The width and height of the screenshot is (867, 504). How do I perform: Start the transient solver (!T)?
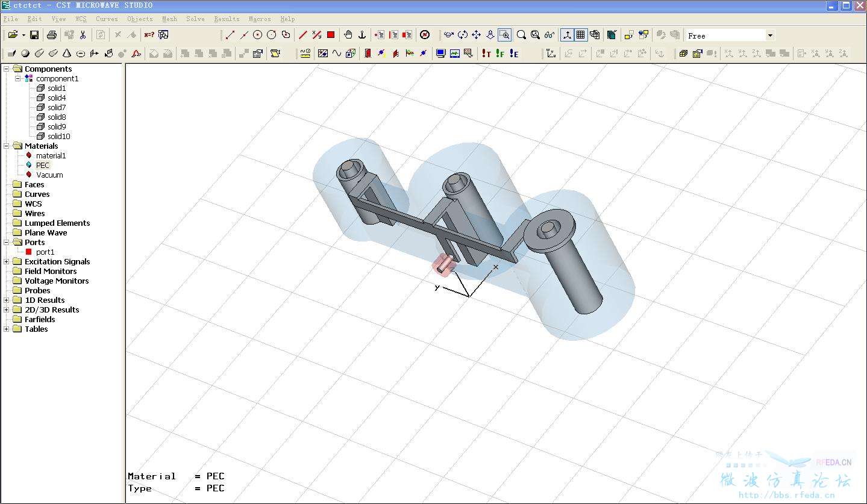coord(486,54)
